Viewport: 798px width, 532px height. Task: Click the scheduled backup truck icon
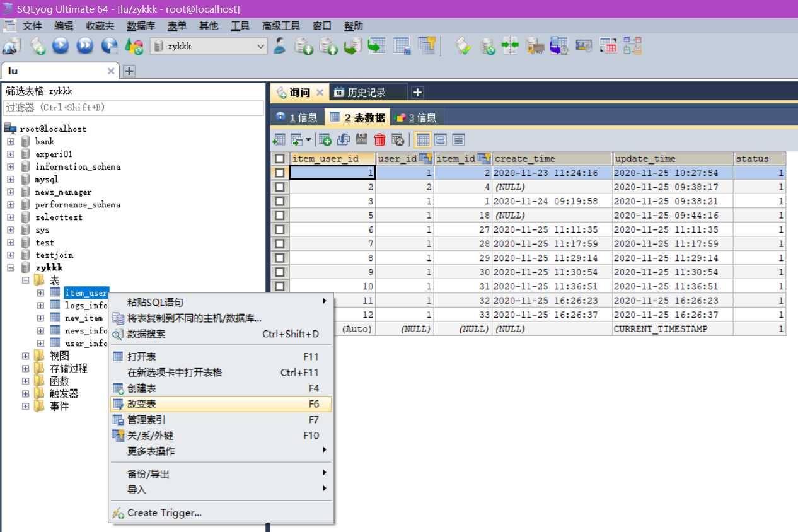pos(535,45)
